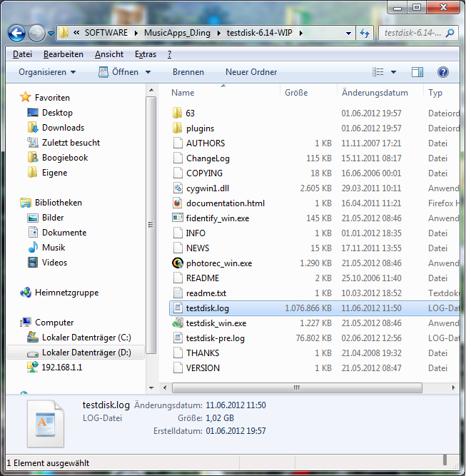Open the Datei menu
471x476 pixels.
point(22,54)
